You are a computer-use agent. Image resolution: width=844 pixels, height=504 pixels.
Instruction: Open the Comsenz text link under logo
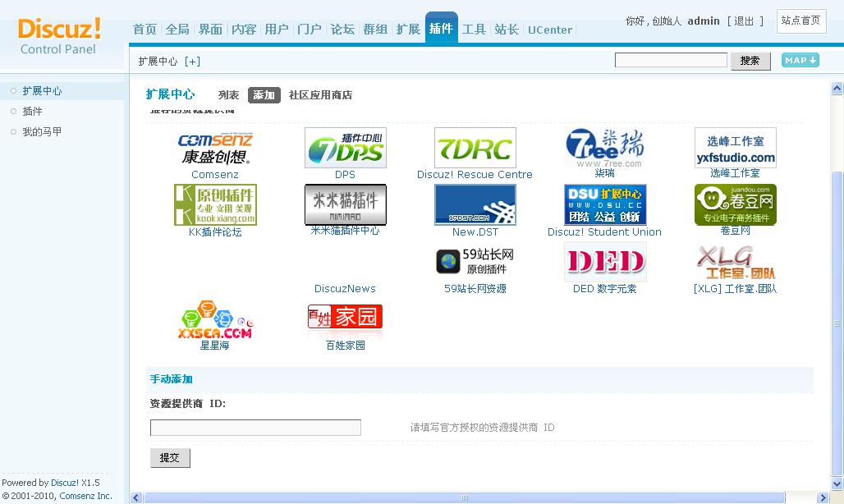[215, 175]
